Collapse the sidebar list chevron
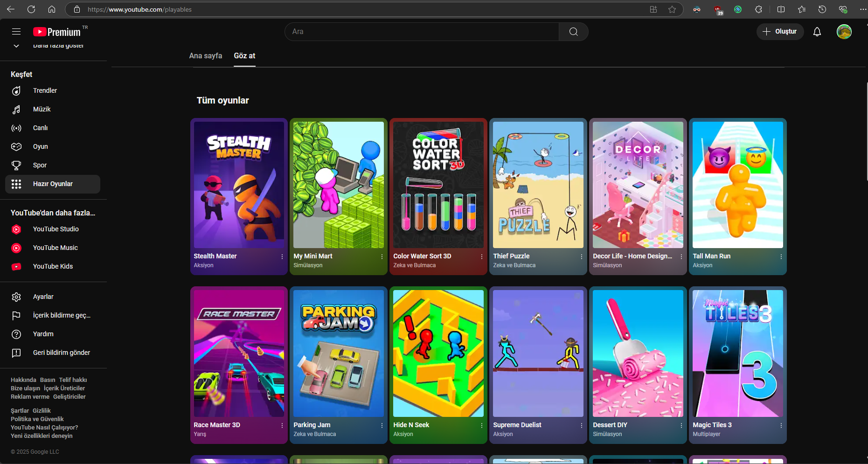 16,46
